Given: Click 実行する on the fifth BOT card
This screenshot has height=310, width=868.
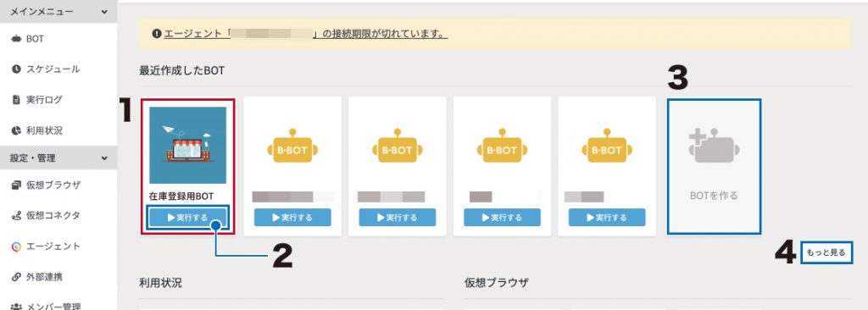Looking at the screenshot, I should [607, 218].
